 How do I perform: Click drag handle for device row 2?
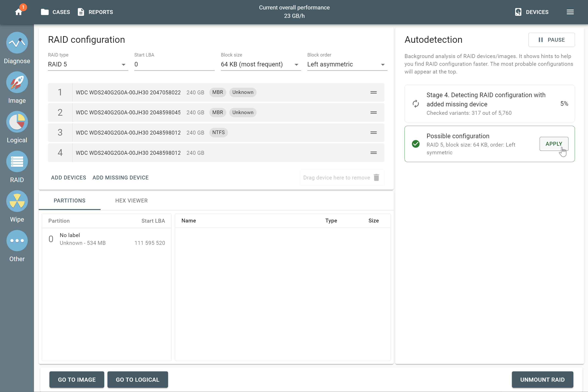pyautogui.click(x=374, y=112)
